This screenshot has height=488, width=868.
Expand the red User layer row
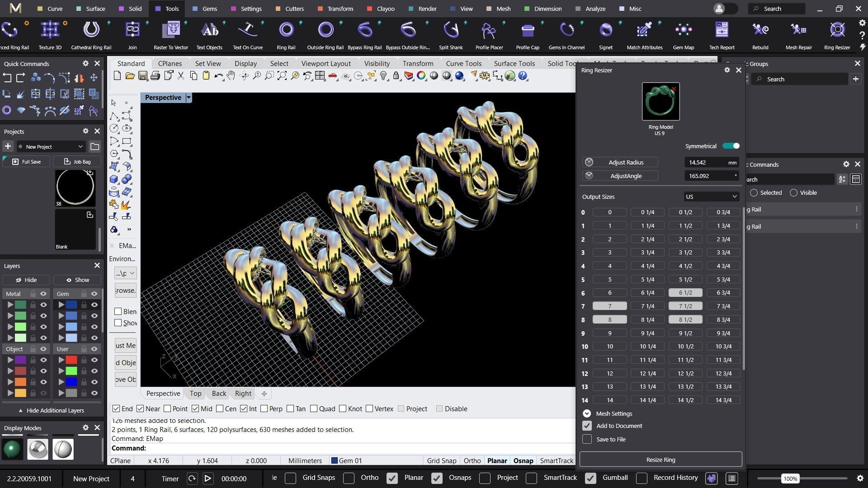(61, 360)
